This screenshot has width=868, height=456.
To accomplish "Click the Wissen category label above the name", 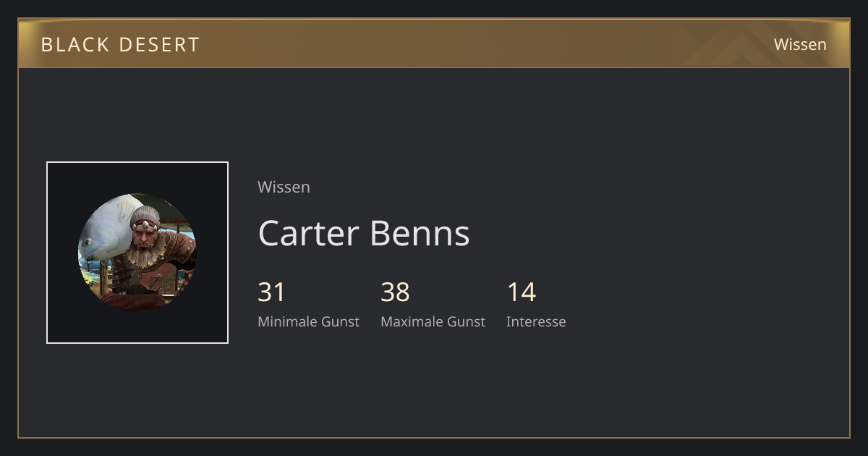I will (284, 187).
